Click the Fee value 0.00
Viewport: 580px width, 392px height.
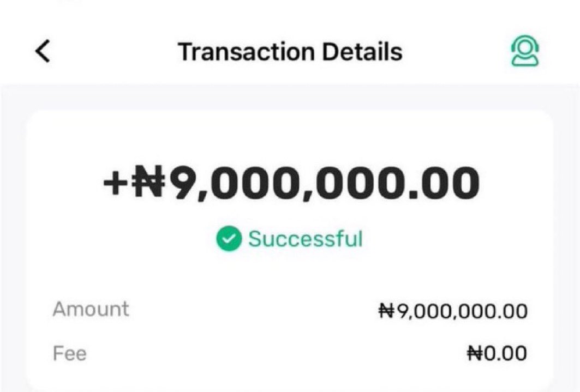[506, 353]
